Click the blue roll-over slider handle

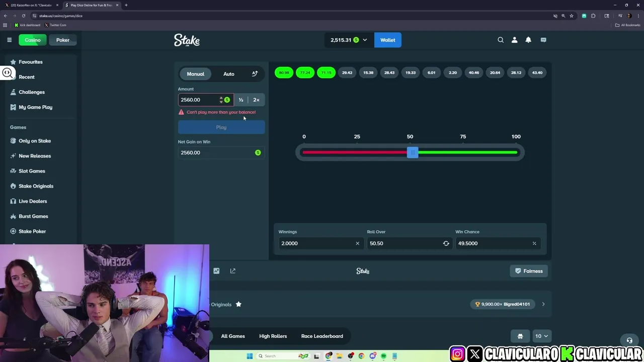(413, 152)
